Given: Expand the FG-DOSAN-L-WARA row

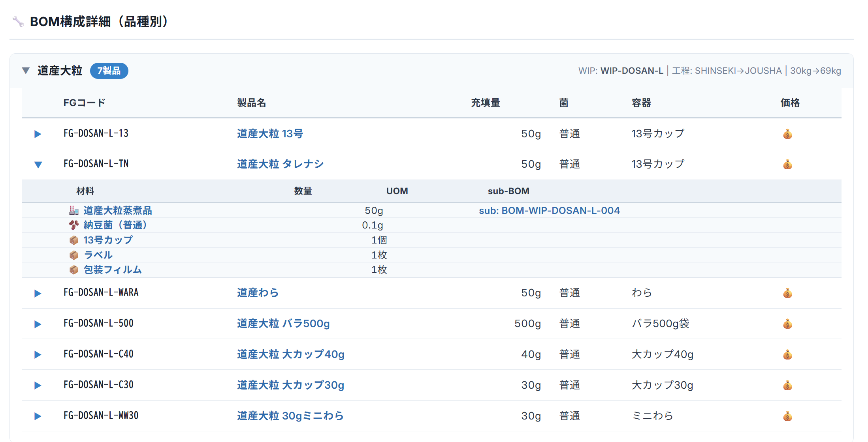Looking at the screenshot, I should (x=38, y=293).
